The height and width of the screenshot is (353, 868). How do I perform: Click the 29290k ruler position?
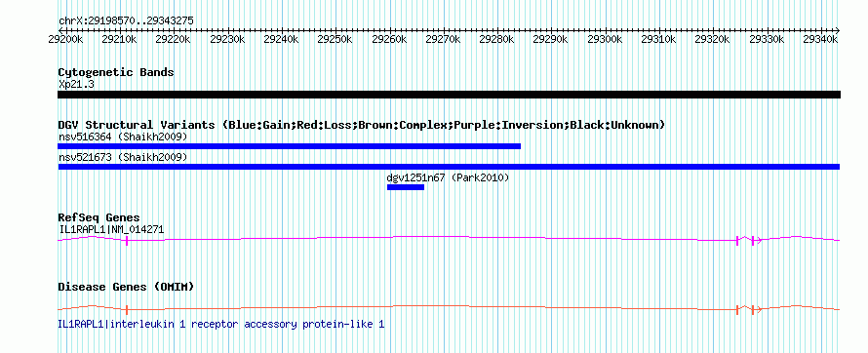(x=551, y=39)
